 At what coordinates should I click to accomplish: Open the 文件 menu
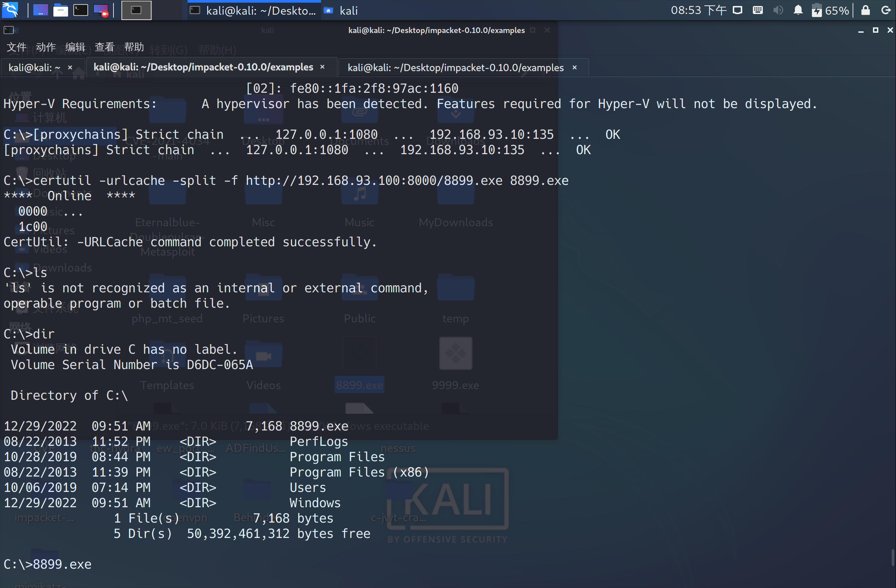coord(17,47)
